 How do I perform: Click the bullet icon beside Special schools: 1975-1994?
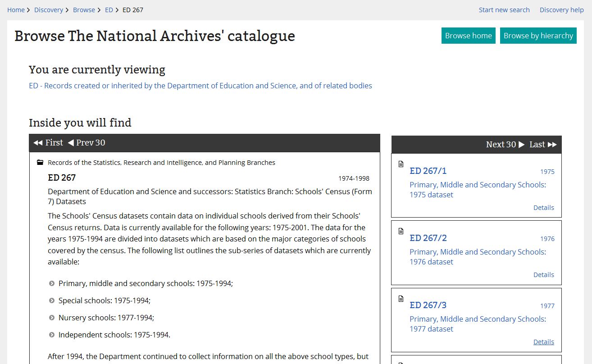point(52,301)
